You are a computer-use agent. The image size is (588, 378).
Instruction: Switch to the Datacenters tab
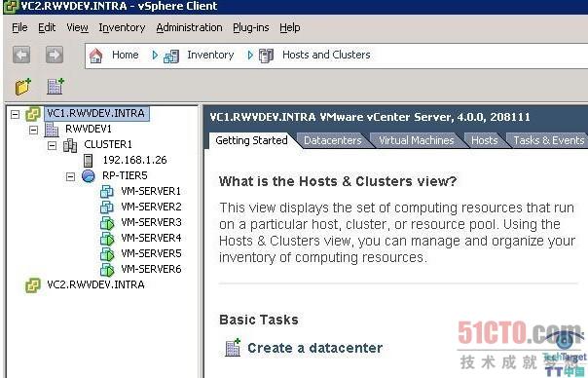point(333,140)
